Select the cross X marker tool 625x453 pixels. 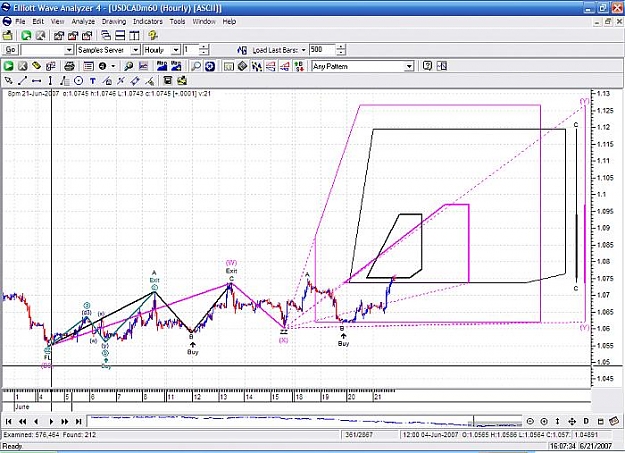[x=121, y=81]
